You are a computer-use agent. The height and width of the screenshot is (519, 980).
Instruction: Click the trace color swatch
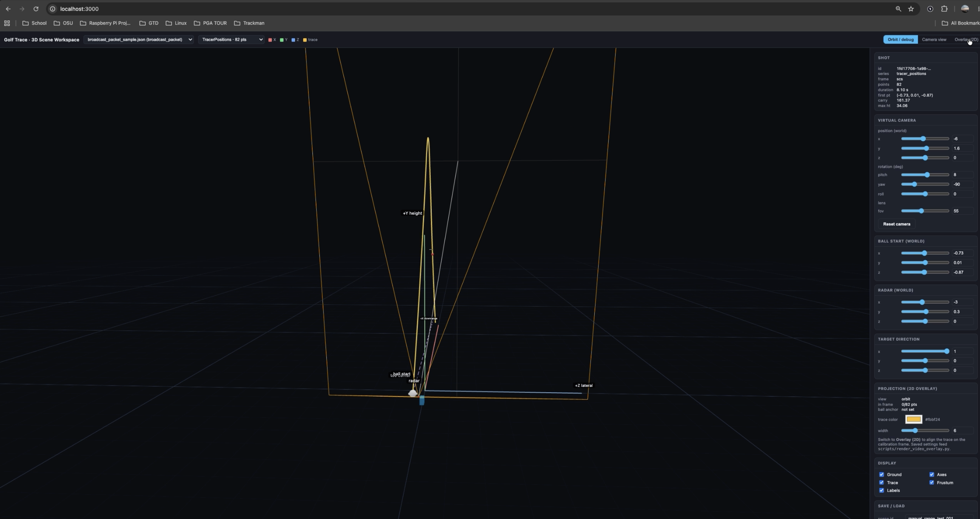[913, 419]
